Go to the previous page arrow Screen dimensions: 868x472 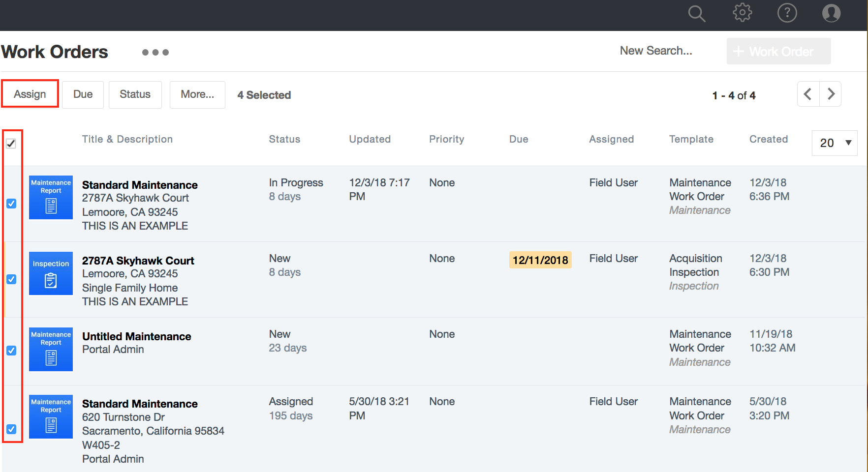pos(808,94)
